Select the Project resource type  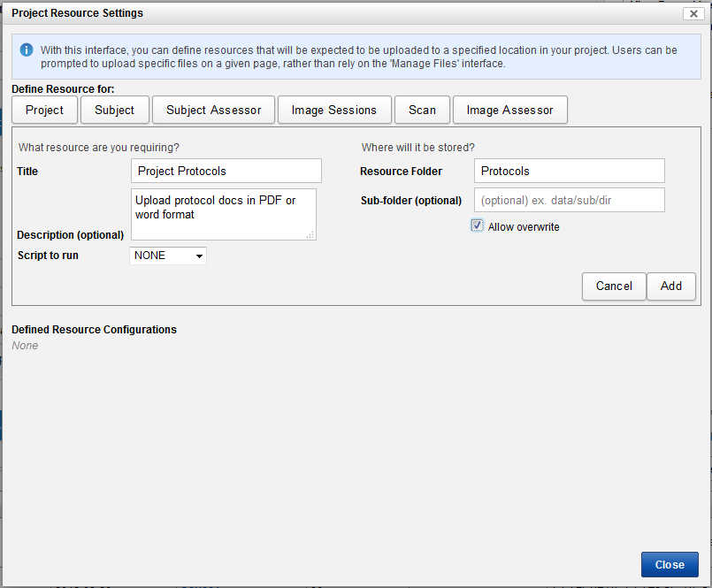(x=44, y=110)
